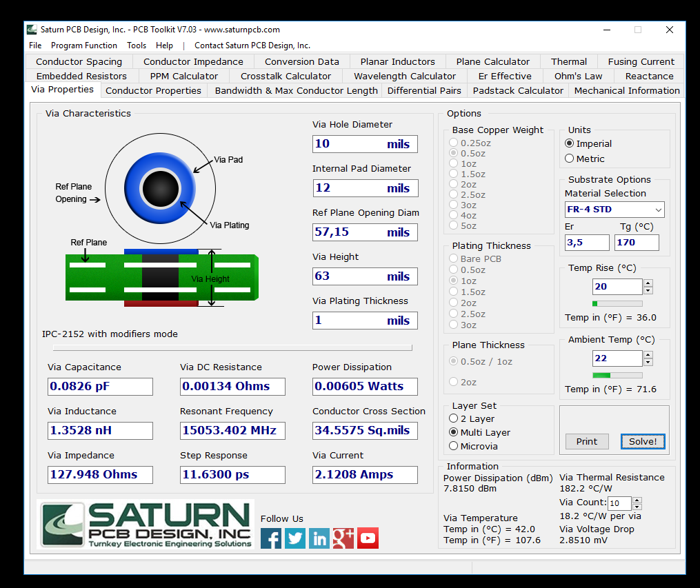Switch to the PPM Calculator tab
Image resolution: width=700 pixels, height=588 pixels.
(x=184, y=76)
